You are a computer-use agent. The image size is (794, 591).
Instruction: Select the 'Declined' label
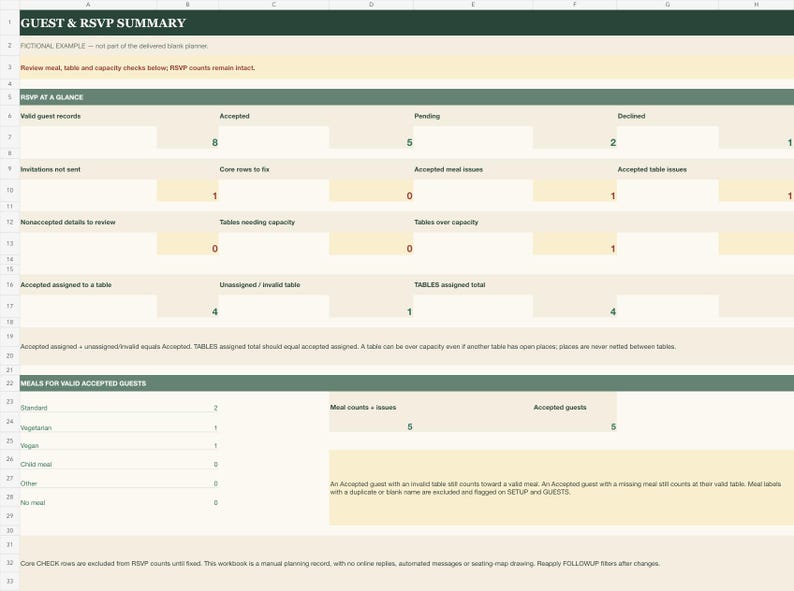pos(631,116)
